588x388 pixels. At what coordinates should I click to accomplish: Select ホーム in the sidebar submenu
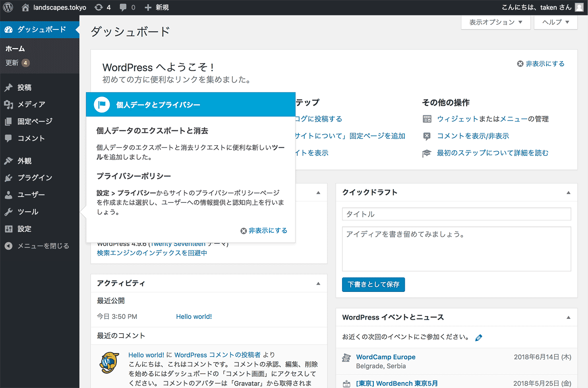[15, 49]
